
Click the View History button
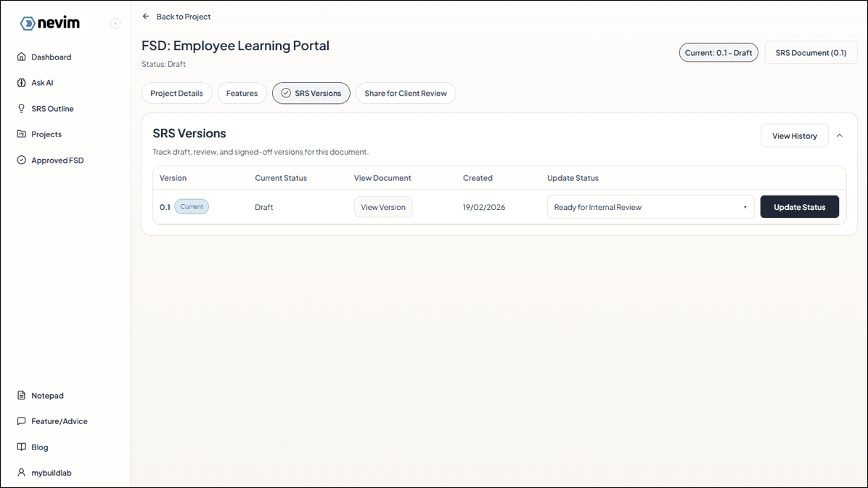794,136
